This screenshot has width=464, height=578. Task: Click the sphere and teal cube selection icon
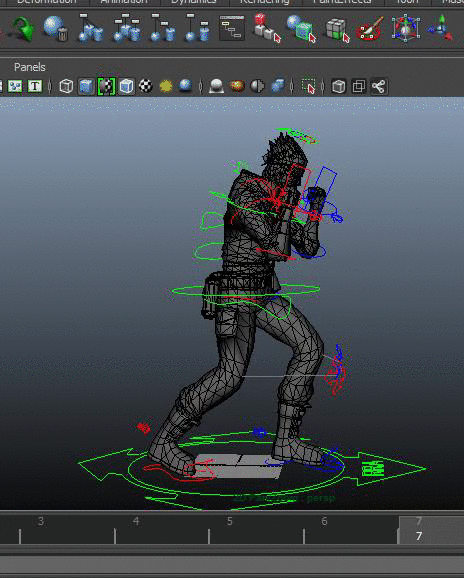tap(301, 28)
